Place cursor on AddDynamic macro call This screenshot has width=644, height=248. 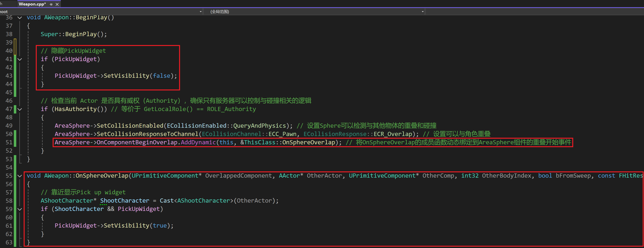(198, 142)
